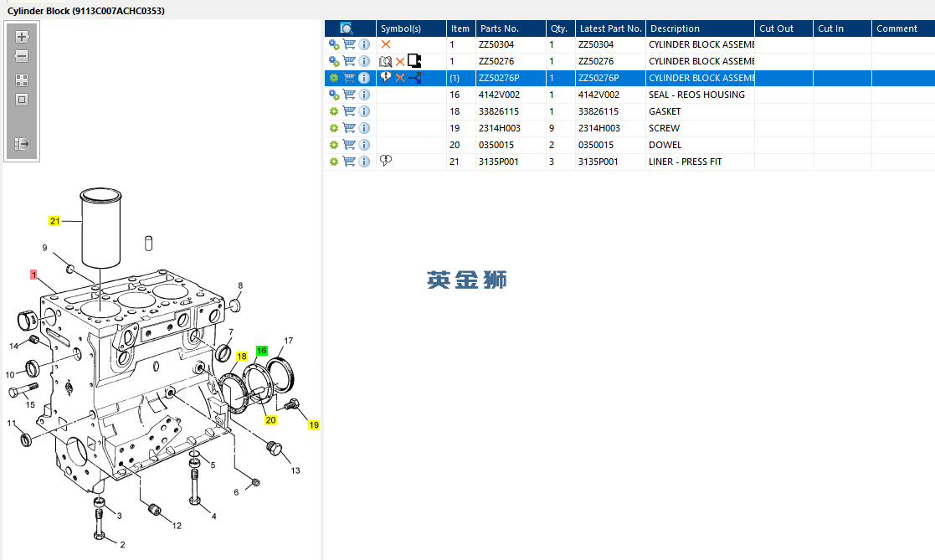935x560 pixels.
Task: Add part 33826115 to the cart
Action: pos(349,111)
